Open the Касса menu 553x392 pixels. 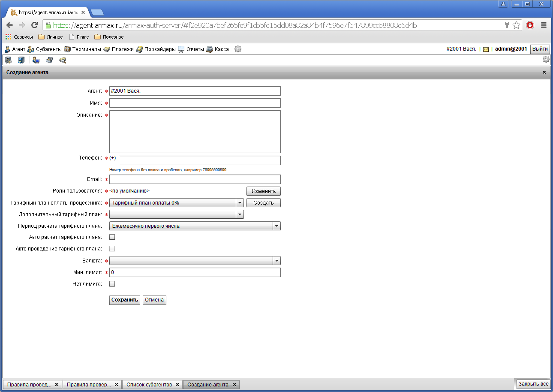pyautogui.click(x=218, y=49)
